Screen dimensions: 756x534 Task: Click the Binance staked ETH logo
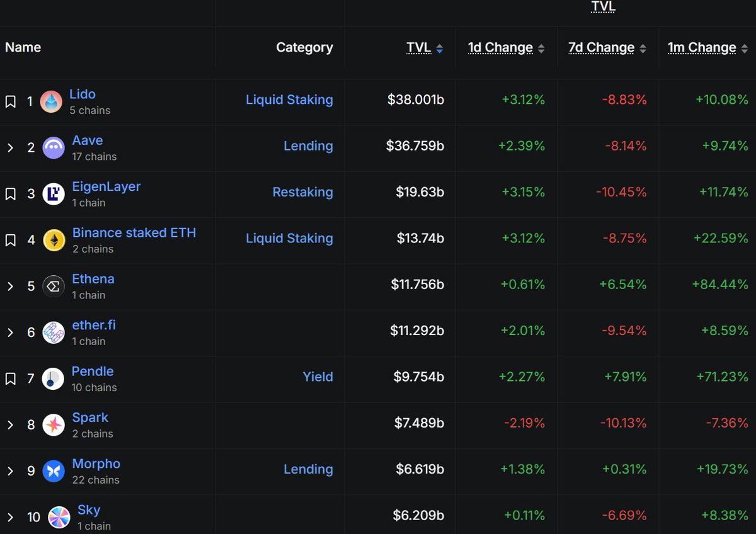(x=54, y=240)
